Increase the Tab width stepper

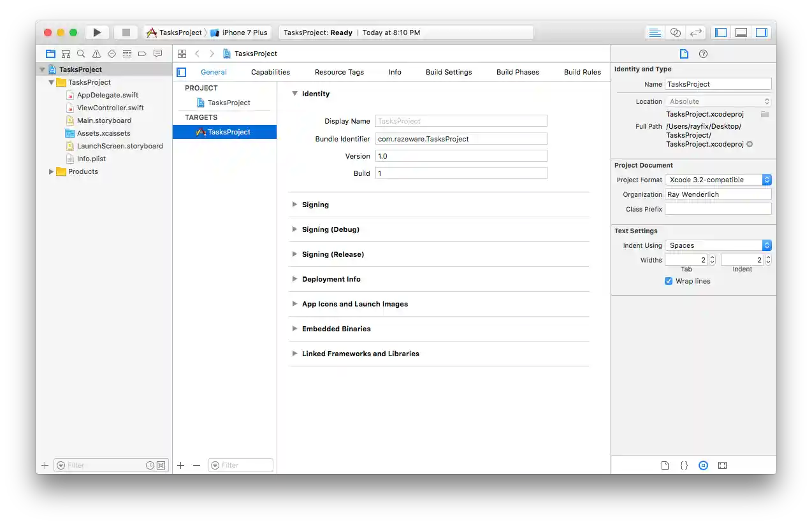(711, 257)
